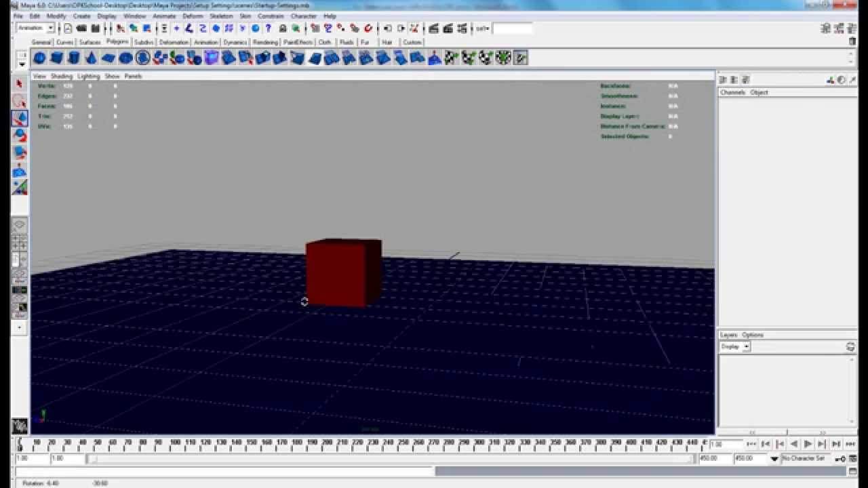
Task: Select the polygon sphere shelf icon
Action: tap(39, 58)
